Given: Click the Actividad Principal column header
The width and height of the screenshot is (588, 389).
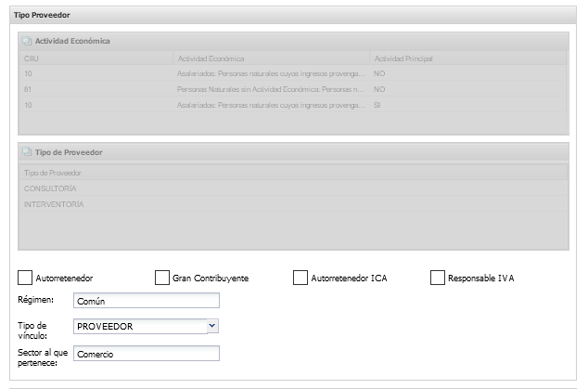Looking at the screenshot, I should tap(467, 58).
